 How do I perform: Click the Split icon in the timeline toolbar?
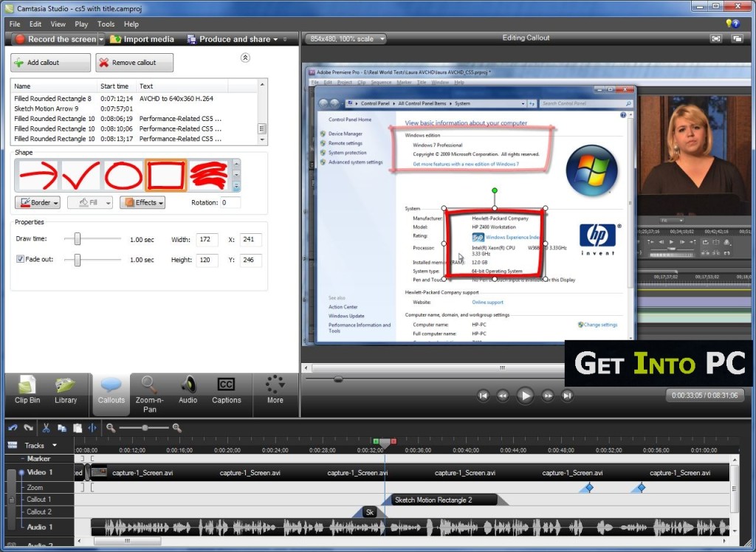point(92,427)
